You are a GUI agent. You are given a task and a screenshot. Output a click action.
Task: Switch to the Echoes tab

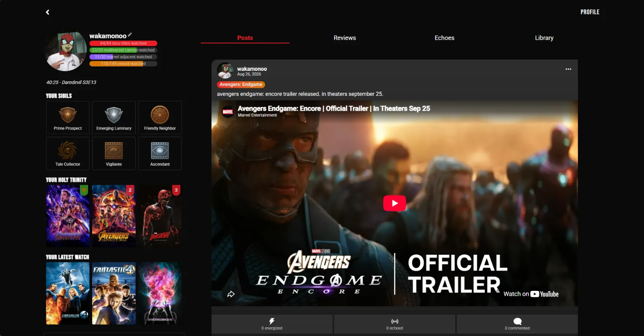click(444, 38)
